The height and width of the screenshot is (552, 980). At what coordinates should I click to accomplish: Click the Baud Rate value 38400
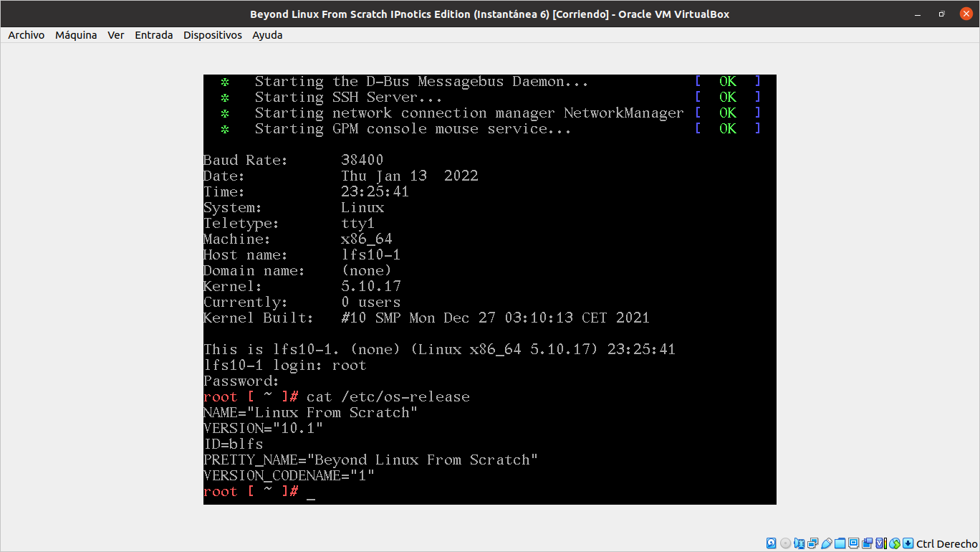click(x=362, y=161)
